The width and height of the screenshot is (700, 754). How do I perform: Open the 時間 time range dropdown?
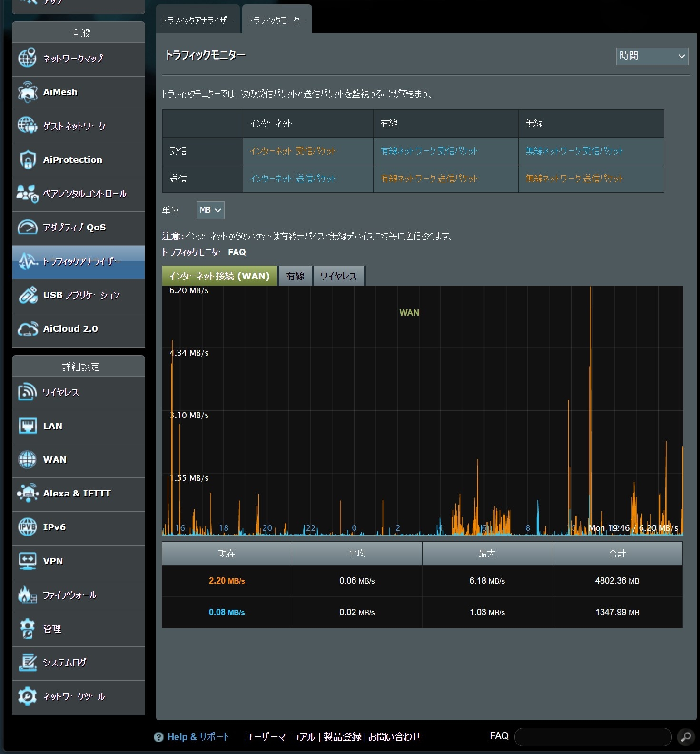tap(651, 56)
